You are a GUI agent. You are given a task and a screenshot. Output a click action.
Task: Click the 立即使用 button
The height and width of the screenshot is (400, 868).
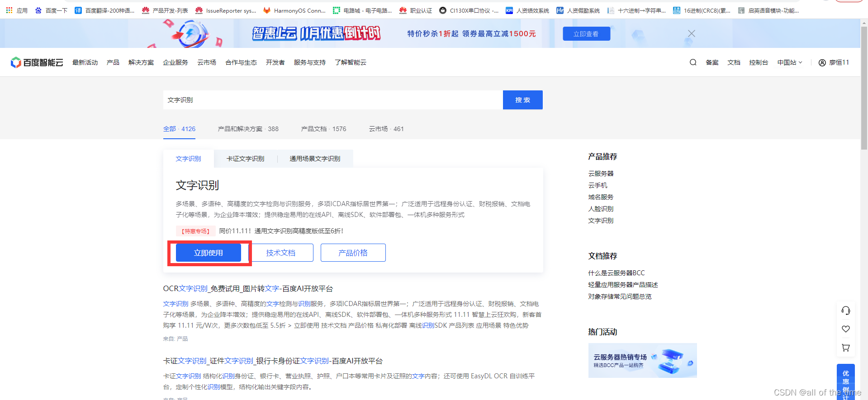coord(209,253)
